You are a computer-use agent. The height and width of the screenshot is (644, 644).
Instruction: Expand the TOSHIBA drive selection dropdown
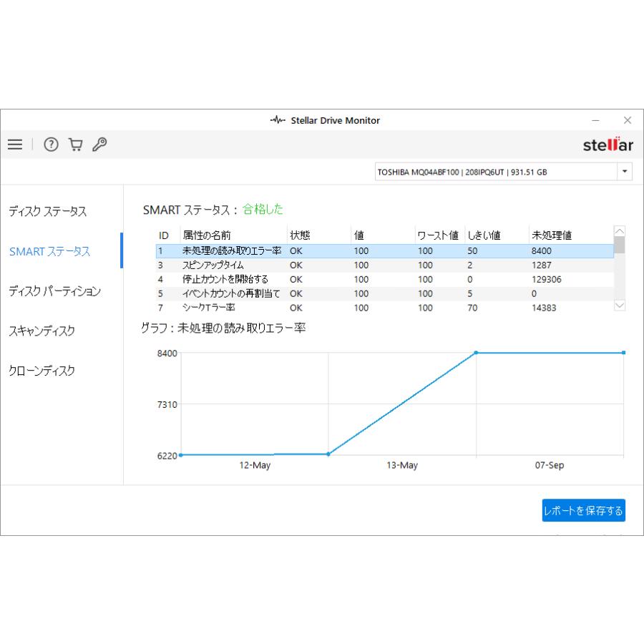tap(625, 172)
